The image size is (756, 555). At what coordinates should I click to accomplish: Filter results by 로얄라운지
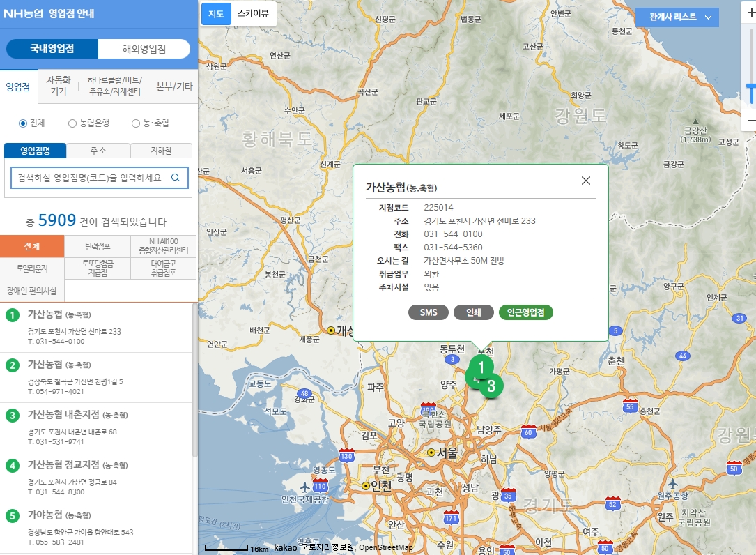click(32, 268)
